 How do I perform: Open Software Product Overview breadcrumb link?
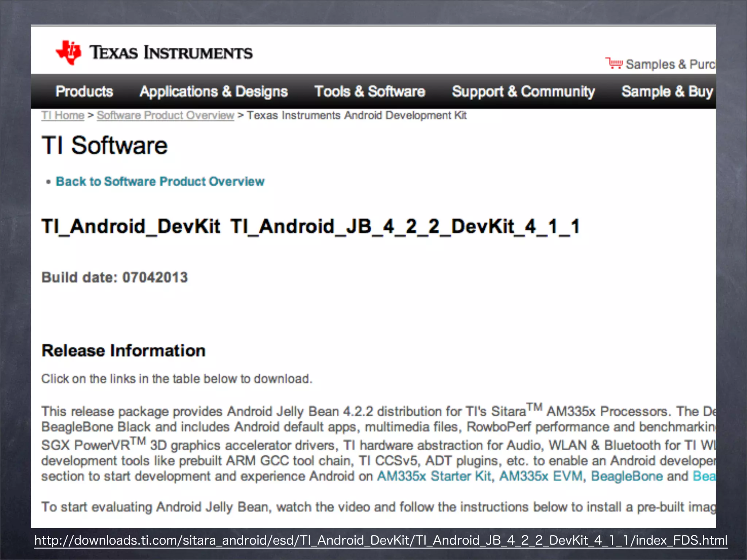pyautogui.click(x=165, y=115)
